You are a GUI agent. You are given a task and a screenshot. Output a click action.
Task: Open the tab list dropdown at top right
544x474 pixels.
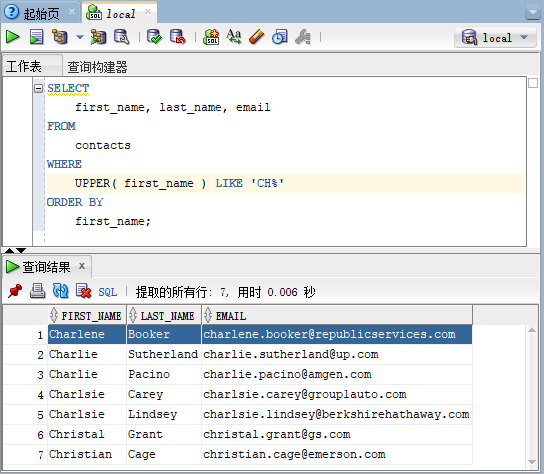(x=532, y=13)
